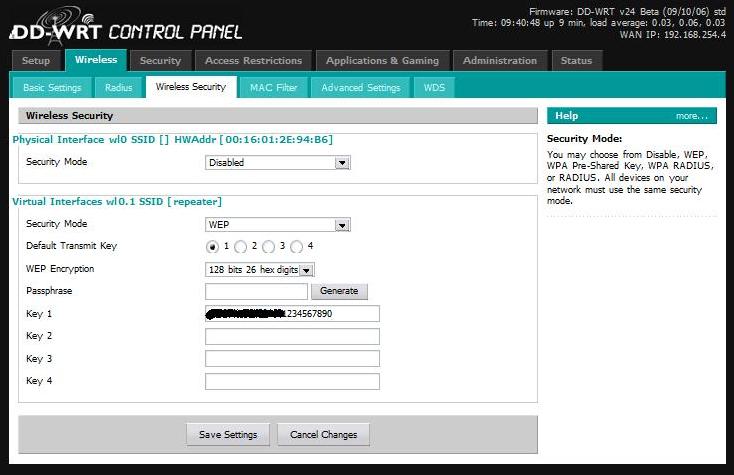Select the Wireless Security subtab

(x=191, y=87)
